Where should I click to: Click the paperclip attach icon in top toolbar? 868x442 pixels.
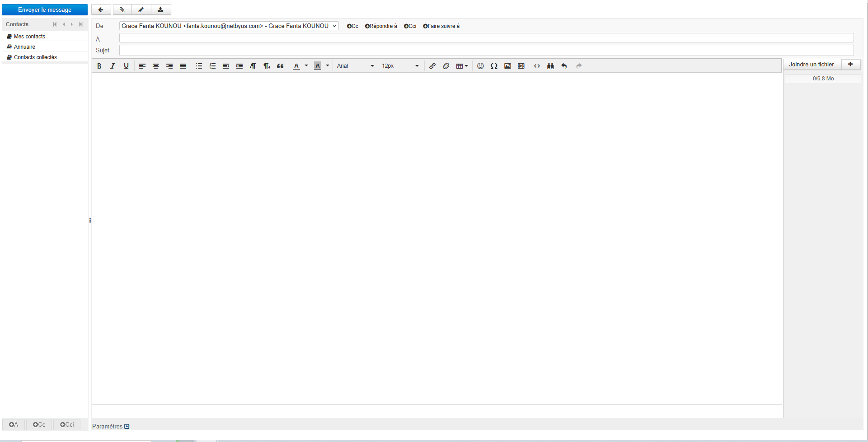122,9
